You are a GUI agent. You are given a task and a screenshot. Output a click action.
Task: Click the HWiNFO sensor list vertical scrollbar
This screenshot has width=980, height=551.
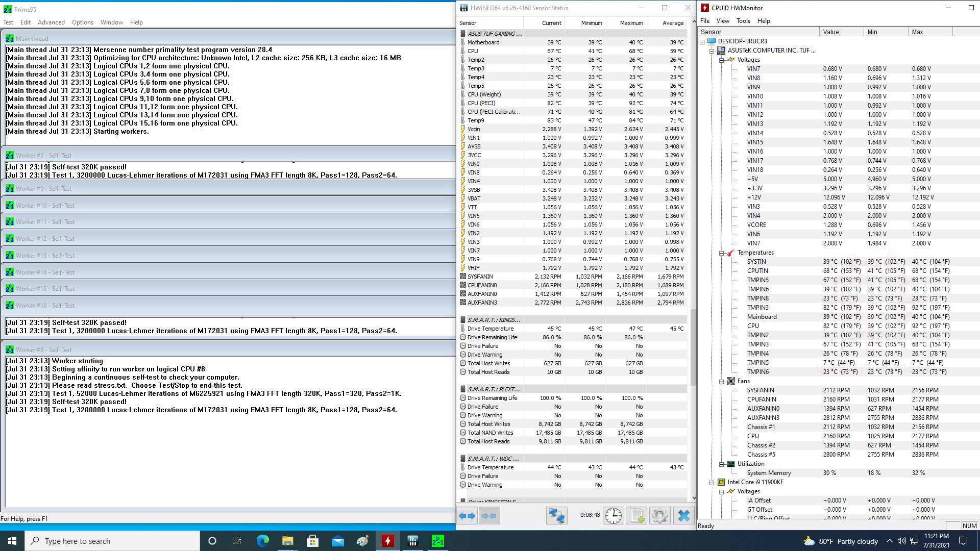click(693, 347)
